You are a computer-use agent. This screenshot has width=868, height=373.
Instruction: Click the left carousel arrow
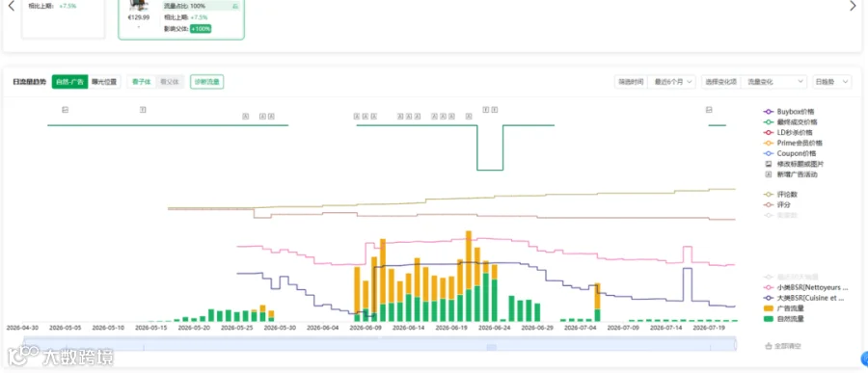point(11,6)
